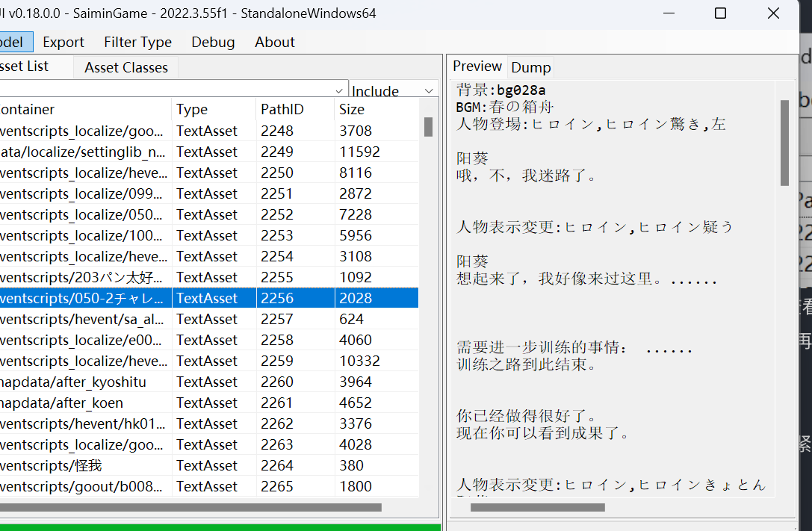The height and width of the screenshot is (531, 812).
Task: Sort the list by the Type column
Action: 192,109
